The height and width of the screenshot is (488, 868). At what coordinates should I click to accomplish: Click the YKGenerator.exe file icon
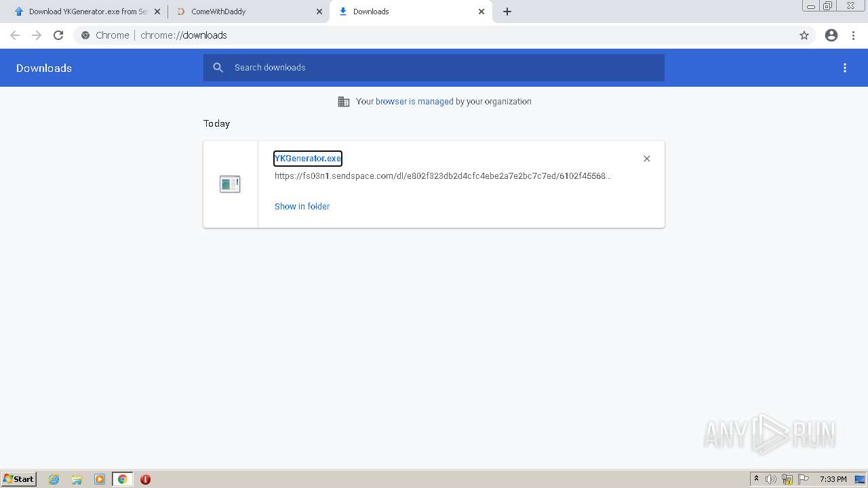click(230, 184)
